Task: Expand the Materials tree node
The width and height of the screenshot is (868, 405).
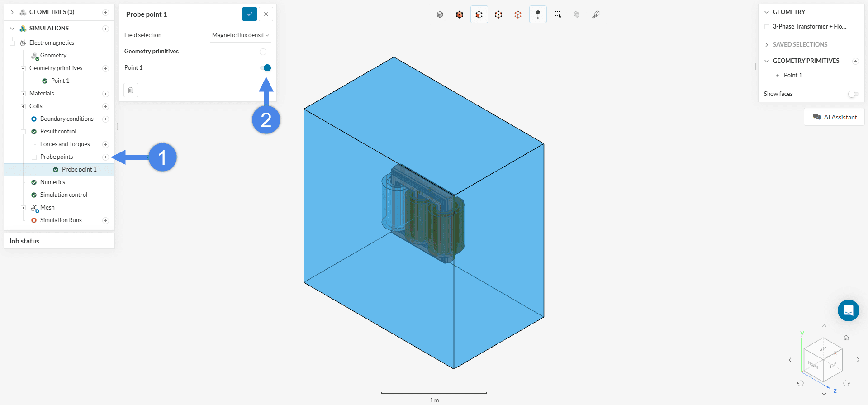Action: coord(23,94)
